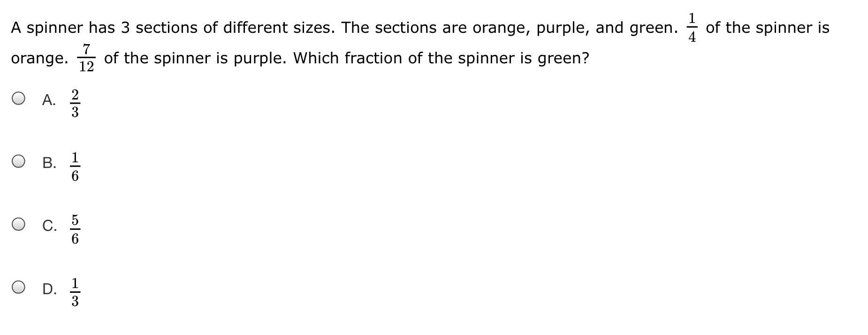Click the 'B.' answer letter label

click(49, 163)
